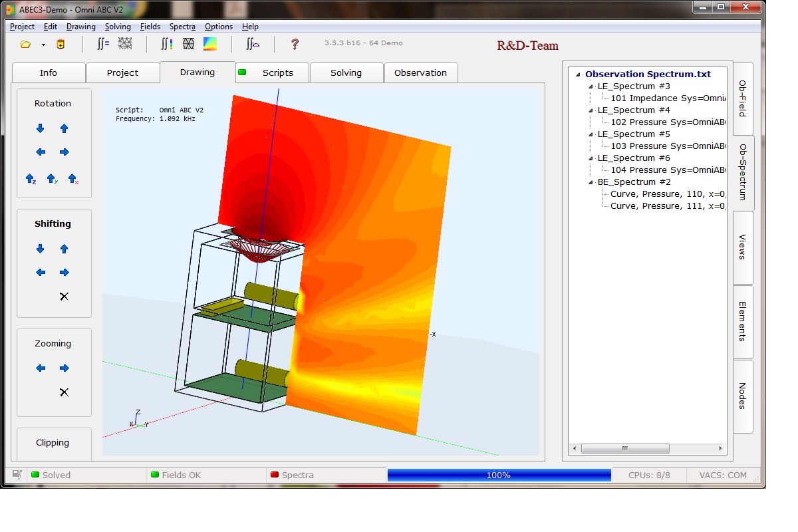Screen dimensions: 798x532
Task: Open the Solving menu
Action: [118, 27]
